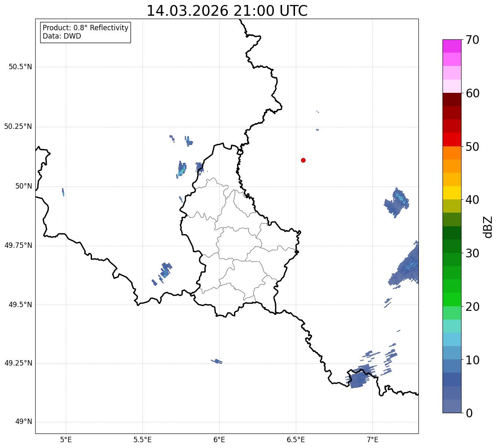Click the 20 colorbar tick label
The image size is (498, 448).
pyautogui.click(x=472, y=307)
